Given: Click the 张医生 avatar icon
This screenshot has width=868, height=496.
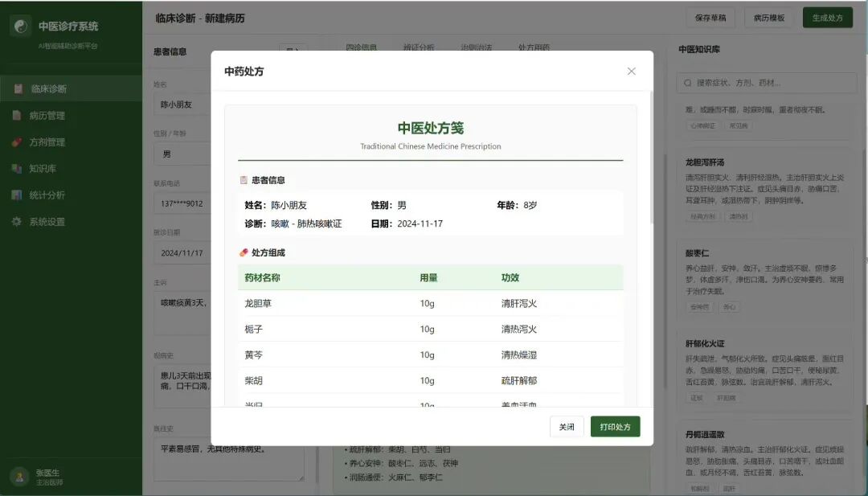Looking at the screenshot, I should [x=17, y=475].
